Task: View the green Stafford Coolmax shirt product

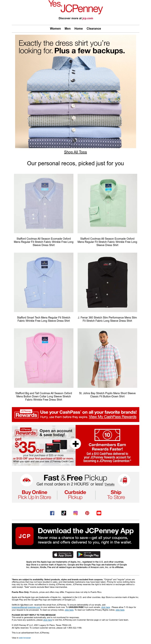Action: [x=107, y=203]
